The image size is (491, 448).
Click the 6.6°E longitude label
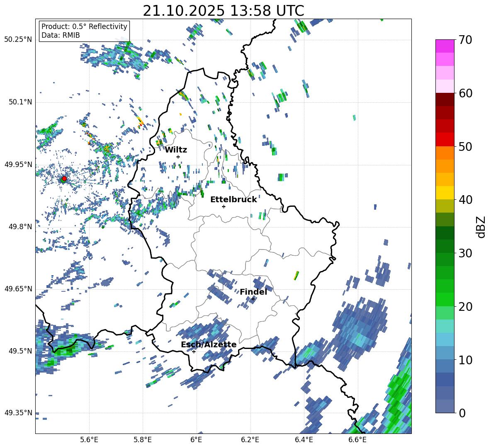pos(357,440)
